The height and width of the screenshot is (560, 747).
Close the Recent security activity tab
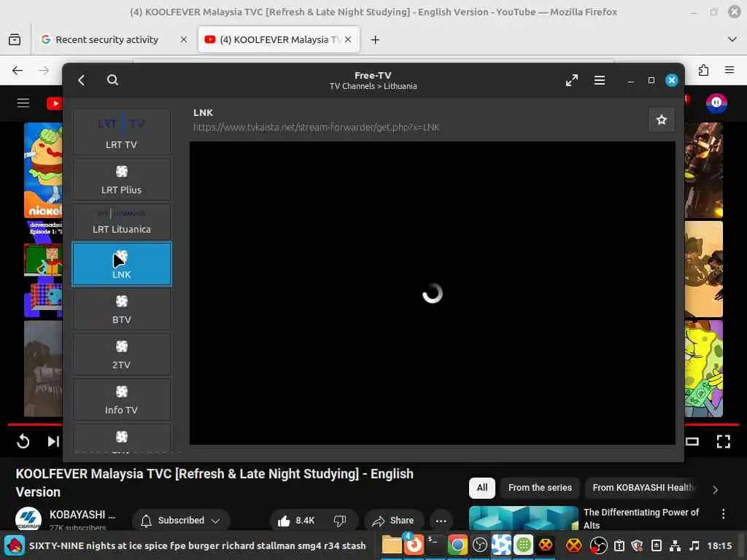184,39
